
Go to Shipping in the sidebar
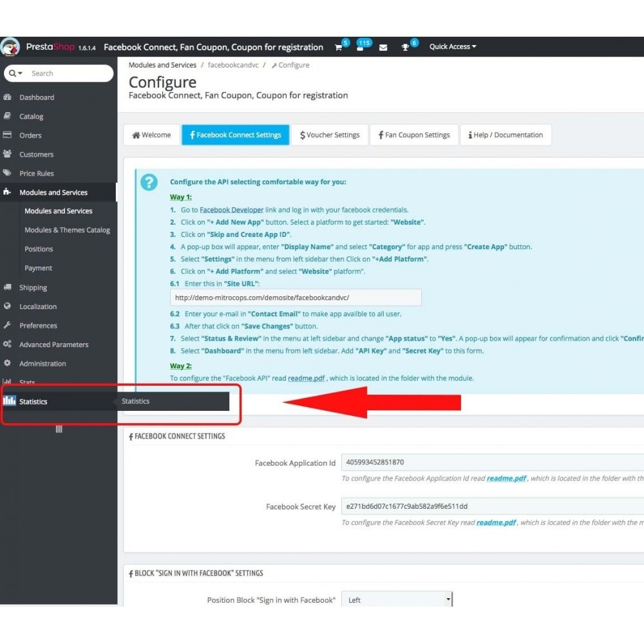click(33, 287)
